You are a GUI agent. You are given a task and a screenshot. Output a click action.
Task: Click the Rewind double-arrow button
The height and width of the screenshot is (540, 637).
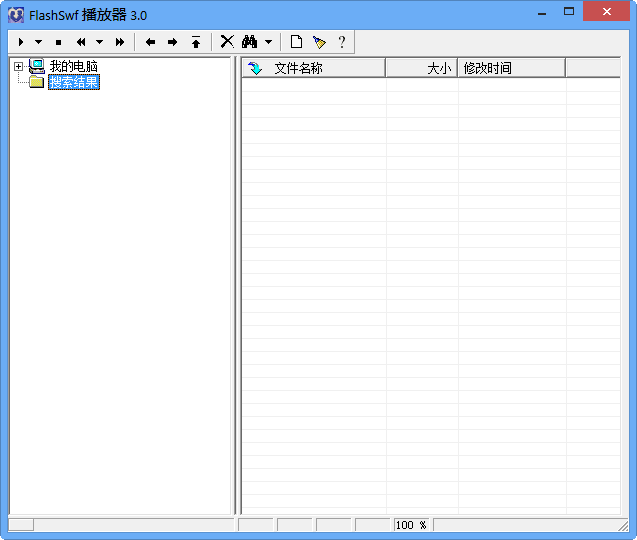(81, 42)
